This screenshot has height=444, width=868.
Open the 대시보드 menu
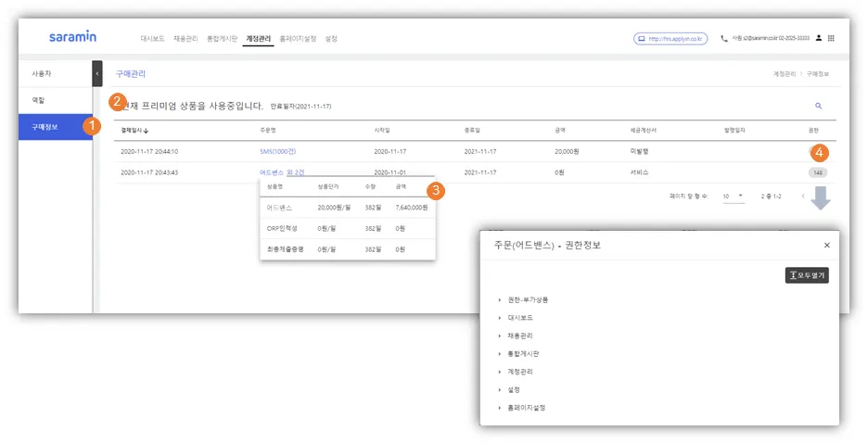pos(152,39)
